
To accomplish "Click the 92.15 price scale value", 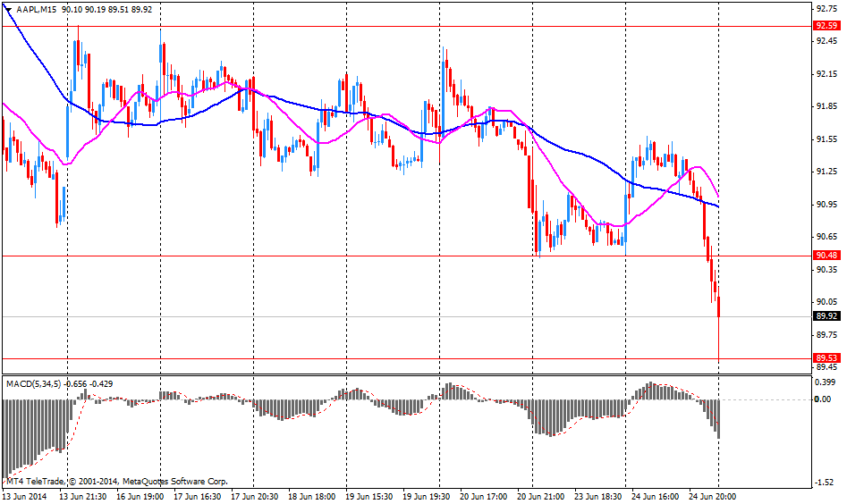I will (x=827, y=74).
